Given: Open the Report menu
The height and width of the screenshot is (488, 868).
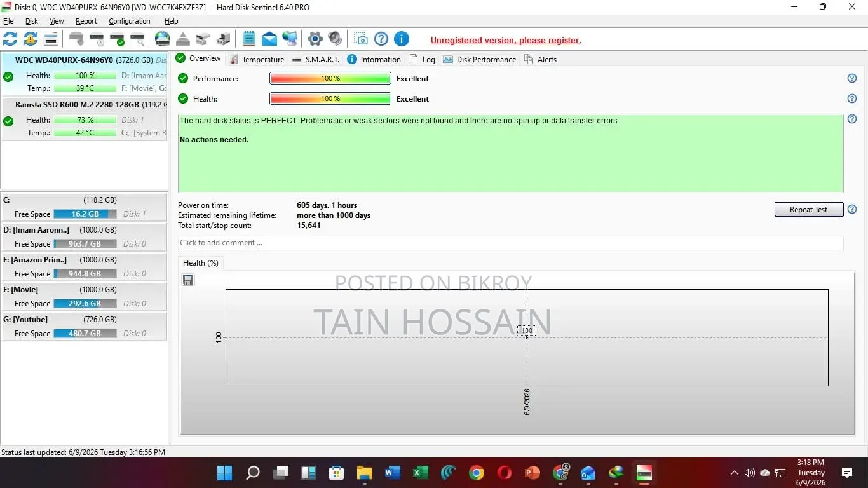Looking at the screenshot, I should [86, 21].
